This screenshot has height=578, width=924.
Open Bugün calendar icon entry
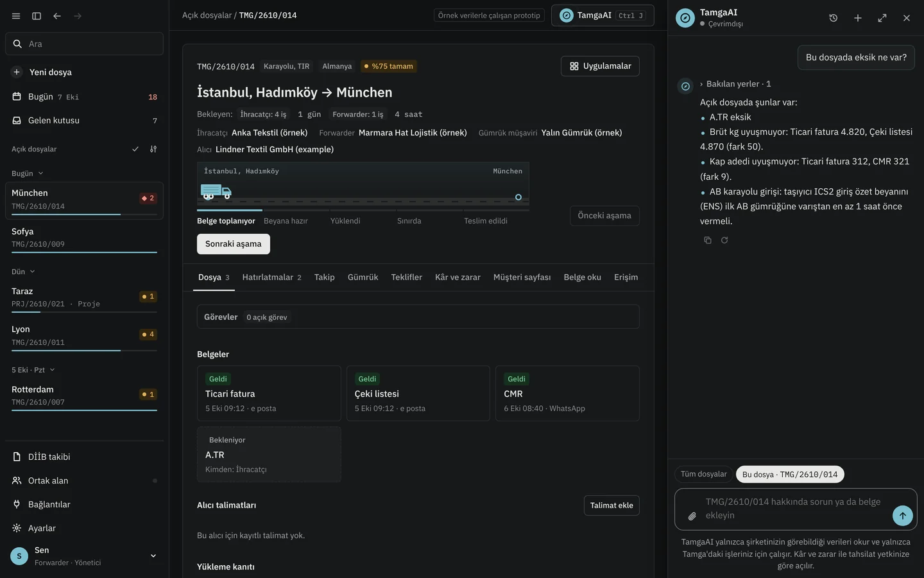17,96
